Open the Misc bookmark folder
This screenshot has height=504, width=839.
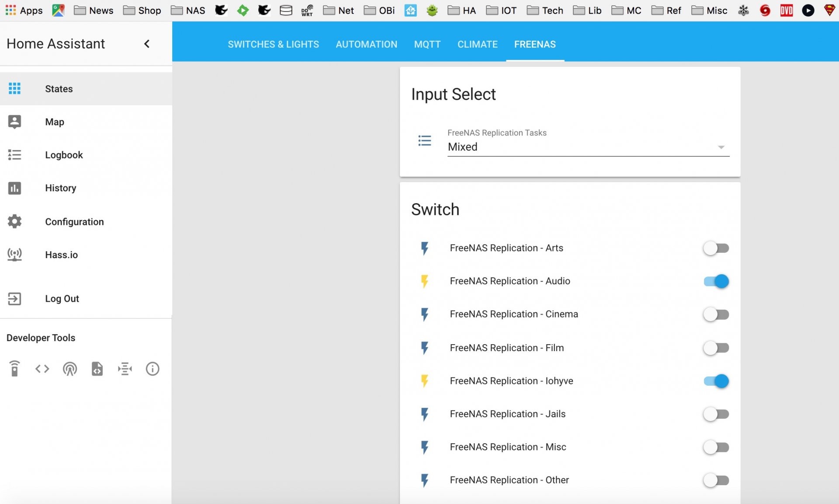709,10
